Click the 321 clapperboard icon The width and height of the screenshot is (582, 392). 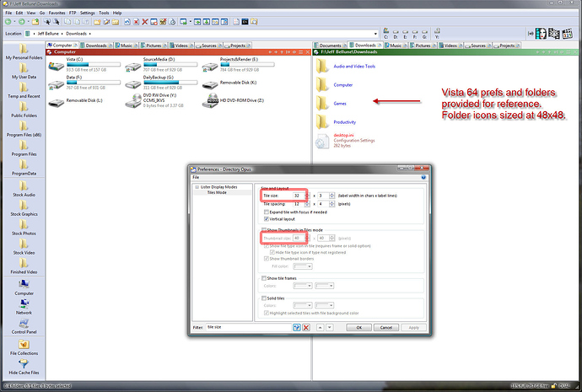tap(567, 34)
